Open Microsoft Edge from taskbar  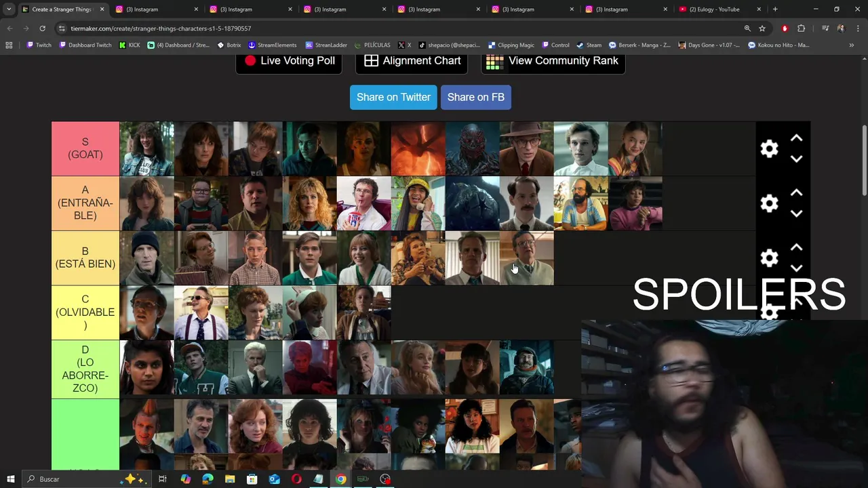pyautogui.click(x=208, y=479)
